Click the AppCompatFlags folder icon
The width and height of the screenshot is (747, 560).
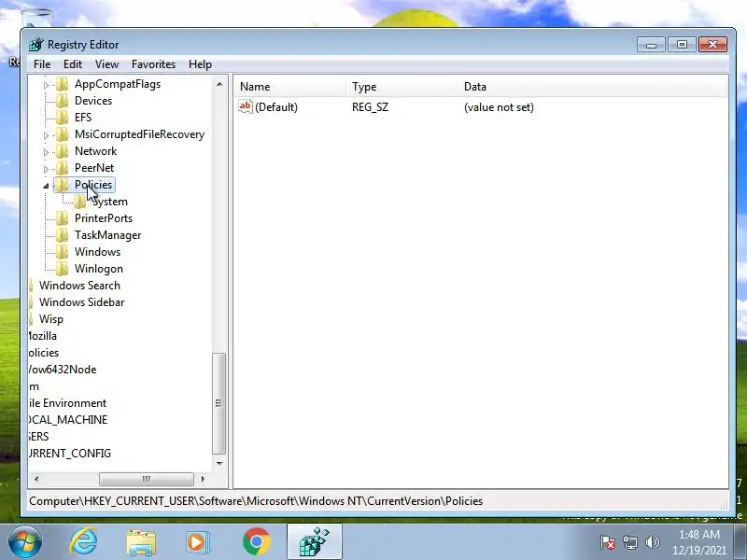coord(62,84)
